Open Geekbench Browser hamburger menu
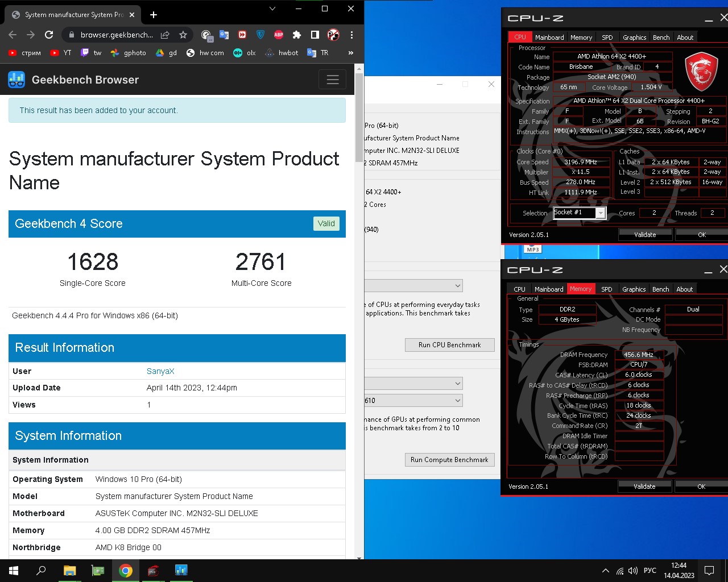This screenshot has width=728, height=582. pos(333,80)
